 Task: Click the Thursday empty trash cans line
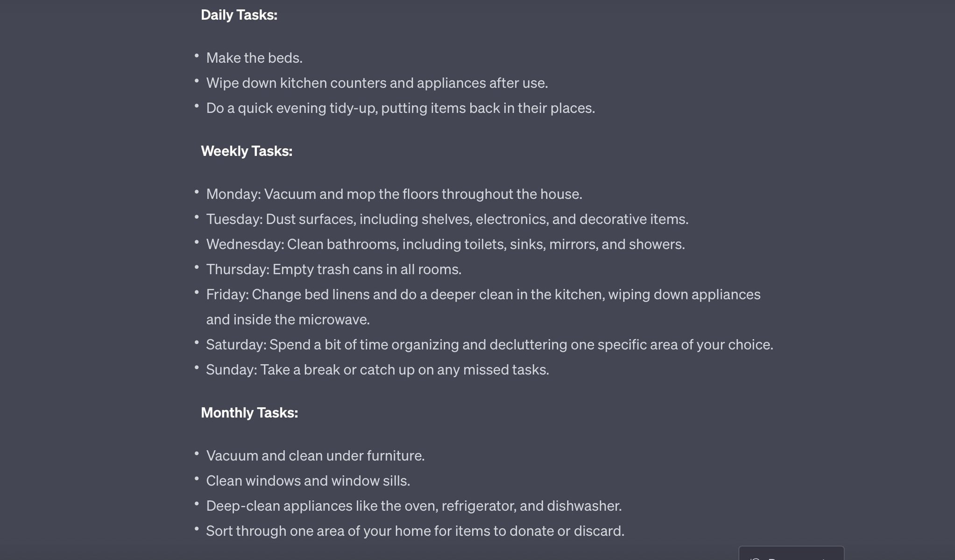pos(333,270)
